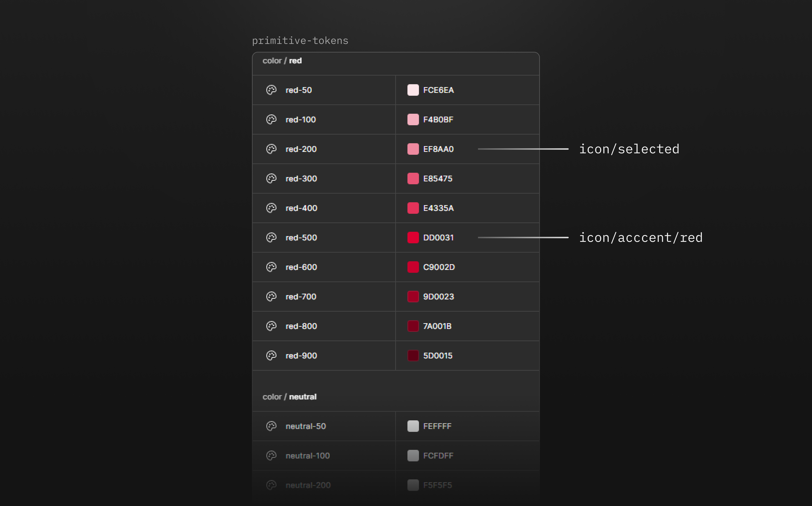Image resolution: width=812 pixels, height=506 pixels.
Task: Select the red-400 token name
Action: tap(301, 208)
